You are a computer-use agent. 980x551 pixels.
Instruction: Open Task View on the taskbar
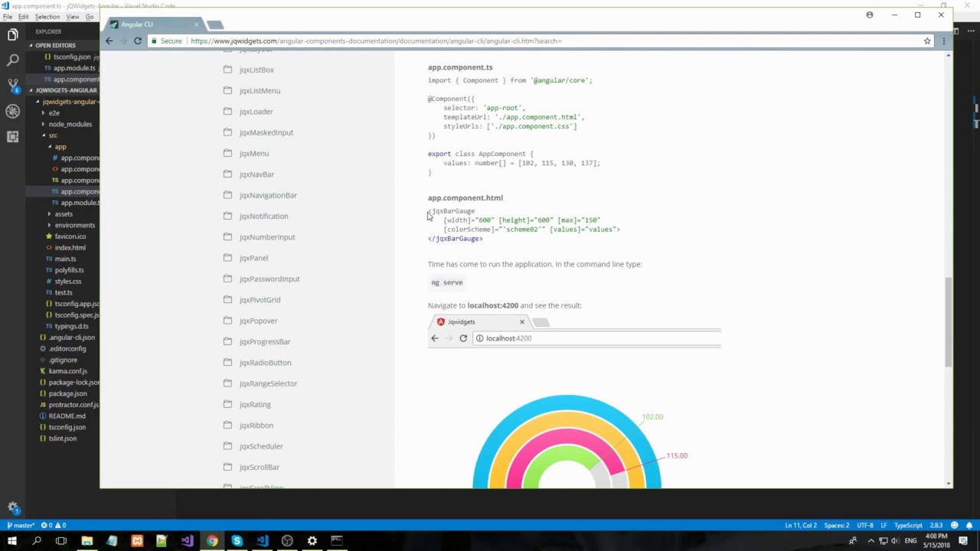coord(61,541)
